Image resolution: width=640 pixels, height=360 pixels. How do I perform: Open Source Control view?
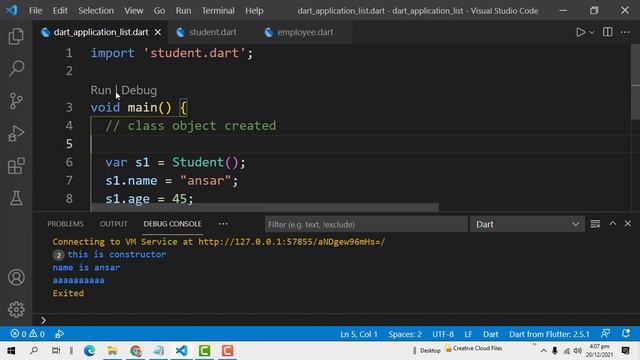pos(16,101)
